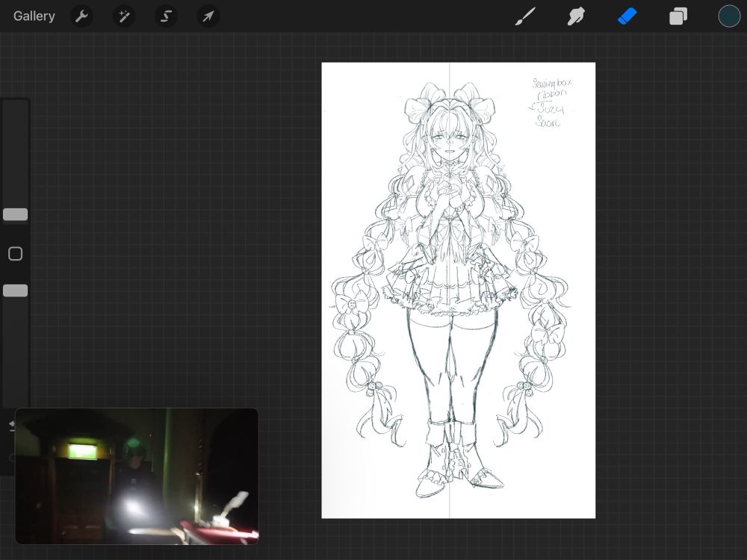Open the Adjustments magic wand menu
The width and height of the screenshot is (747, 560).
124,16
